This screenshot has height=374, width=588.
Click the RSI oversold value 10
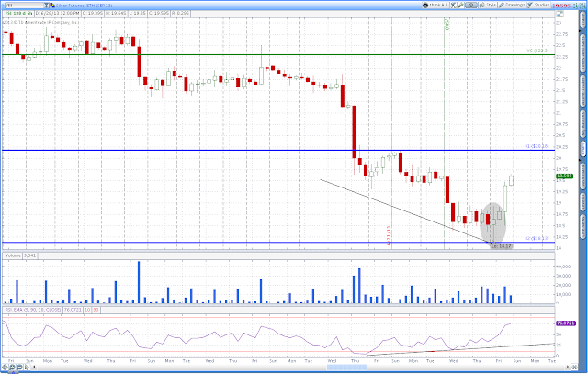(87, 310)
